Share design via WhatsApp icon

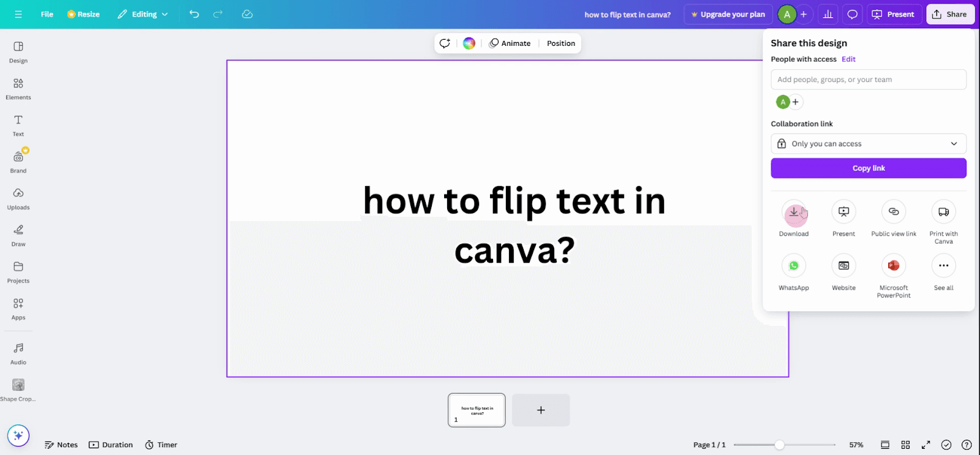(x=794, y=266)
